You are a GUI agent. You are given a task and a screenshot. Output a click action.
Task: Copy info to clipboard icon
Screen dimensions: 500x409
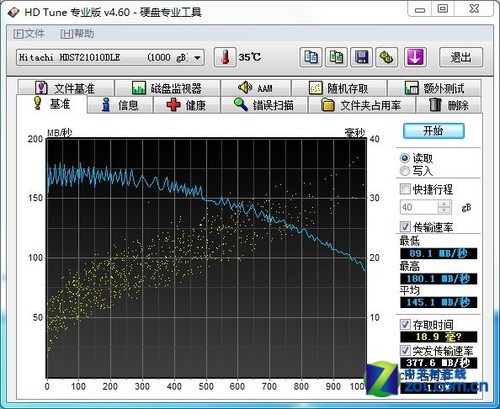pos(311,57)
